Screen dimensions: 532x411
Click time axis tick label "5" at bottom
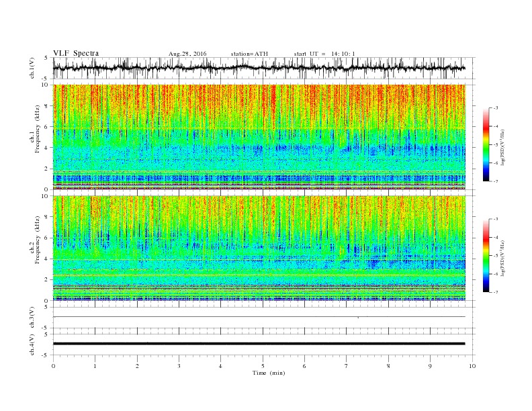(x=263, y=366)
